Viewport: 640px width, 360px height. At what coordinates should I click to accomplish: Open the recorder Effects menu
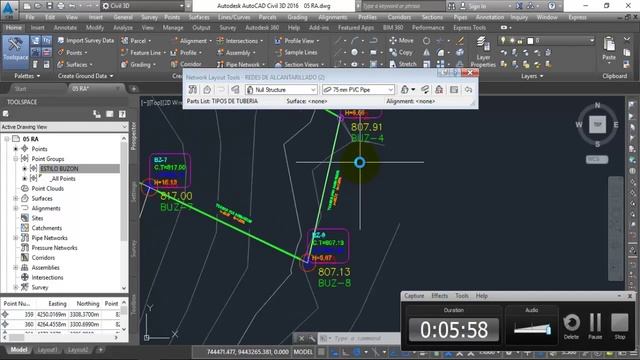[439, 296]
